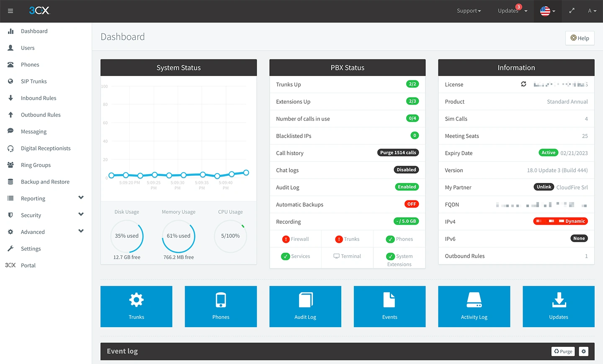
Task: Open the Phones tile
Action: (x=221, y=306)
